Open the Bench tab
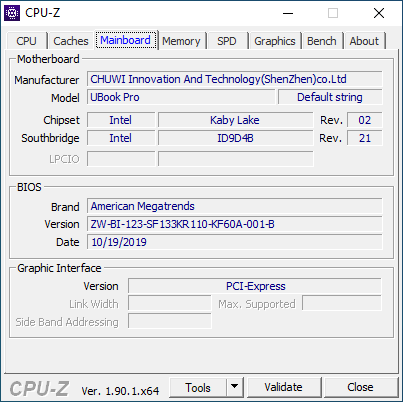This screenshot has width=403, height=402. tap(322, 41)
